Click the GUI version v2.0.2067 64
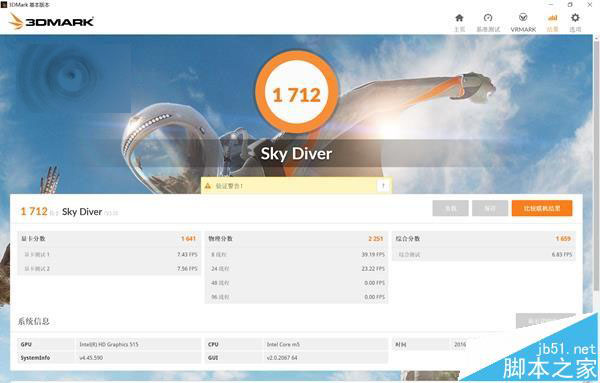Viewport: 600px width, 383px height. [282, 358]
